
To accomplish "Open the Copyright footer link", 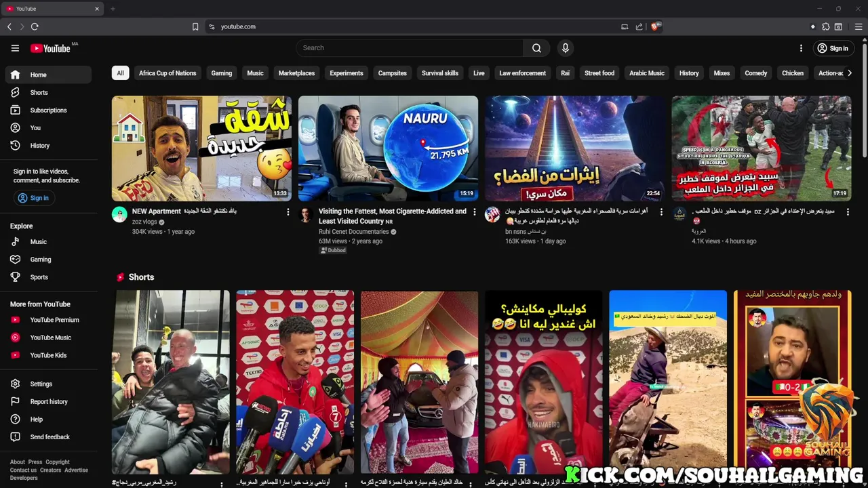I will [58, 462].
